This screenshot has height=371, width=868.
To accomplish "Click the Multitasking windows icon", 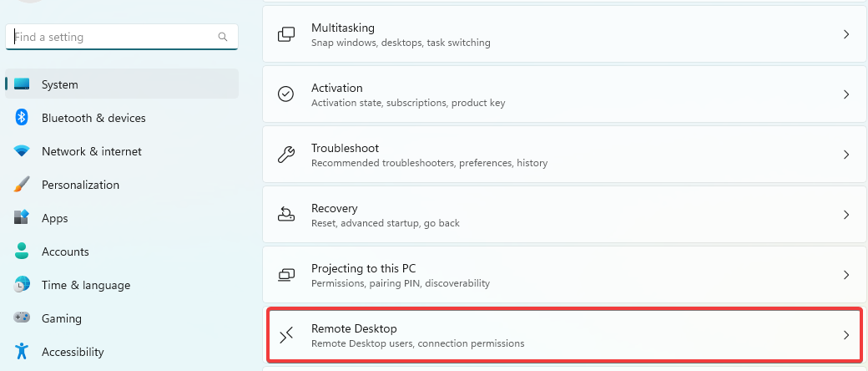I will pyautogui.click(x=285, y=34).
